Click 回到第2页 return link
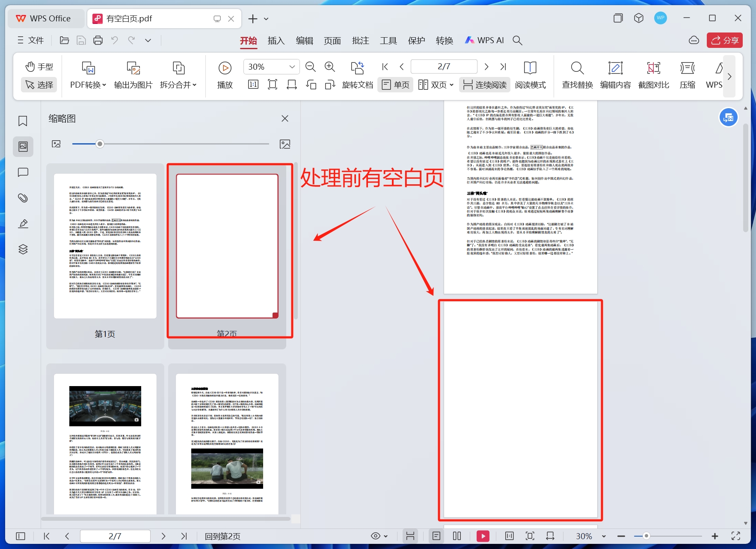The width and height of the screenshot is (756, 549). tap(222, 536)
